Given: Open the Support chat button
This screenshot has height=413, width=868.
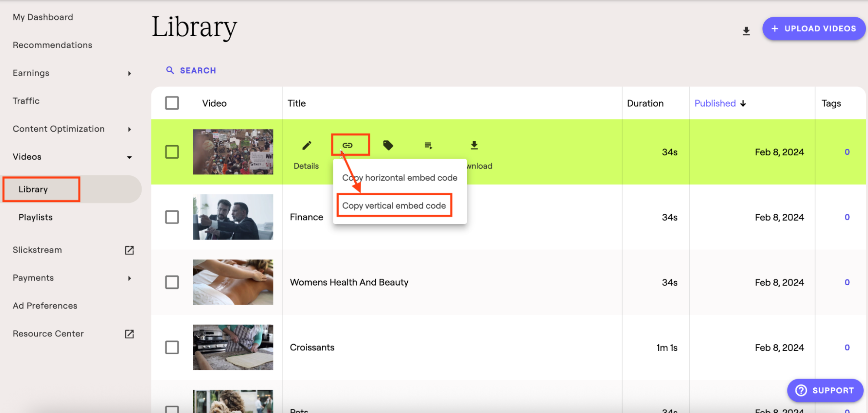Looking at the screenshot, I should click(825, 390).
